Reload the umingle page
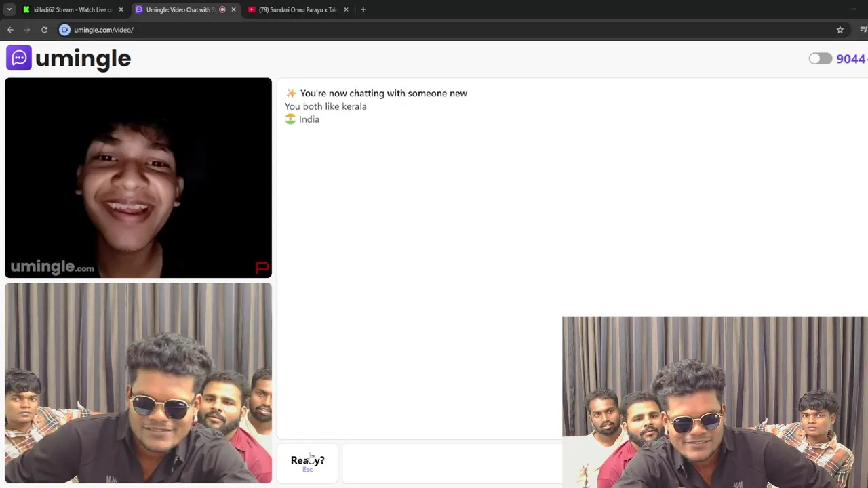This screenshot has width=868, height=488. coord(44,30)
